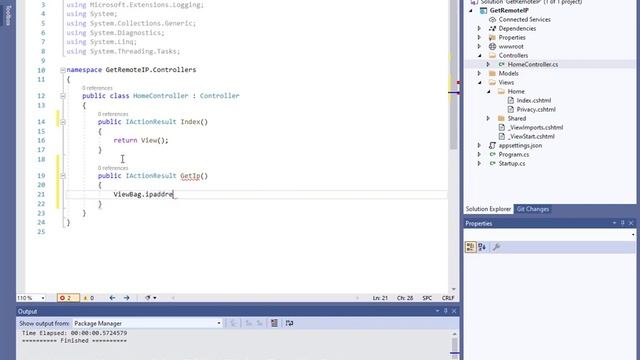Expand the Shared folder
This screenshot has width=640, height=360.
click(x=489, y=118)
